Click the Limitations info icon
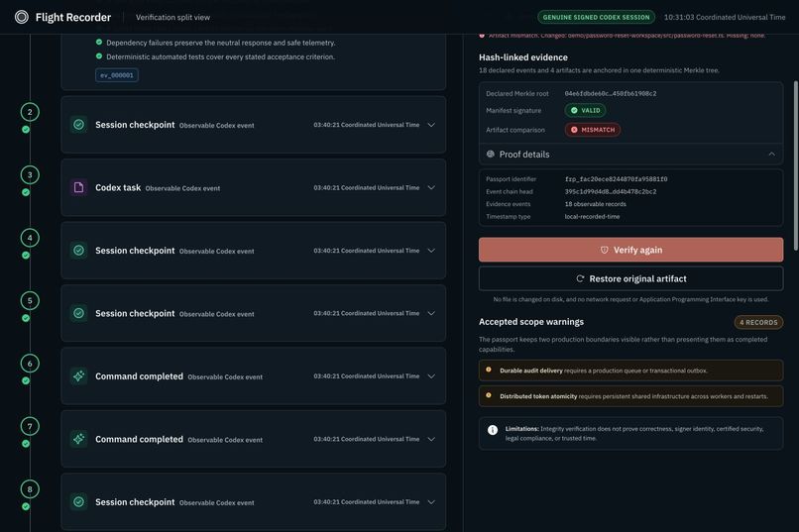 pyautogui.click(x=493, y=430)
